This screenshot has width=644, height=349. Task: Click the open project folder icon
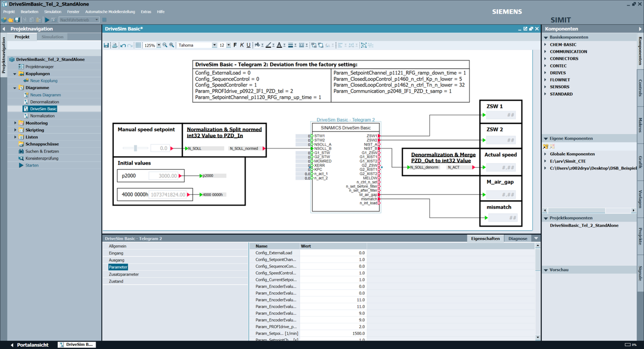[10, 20]
